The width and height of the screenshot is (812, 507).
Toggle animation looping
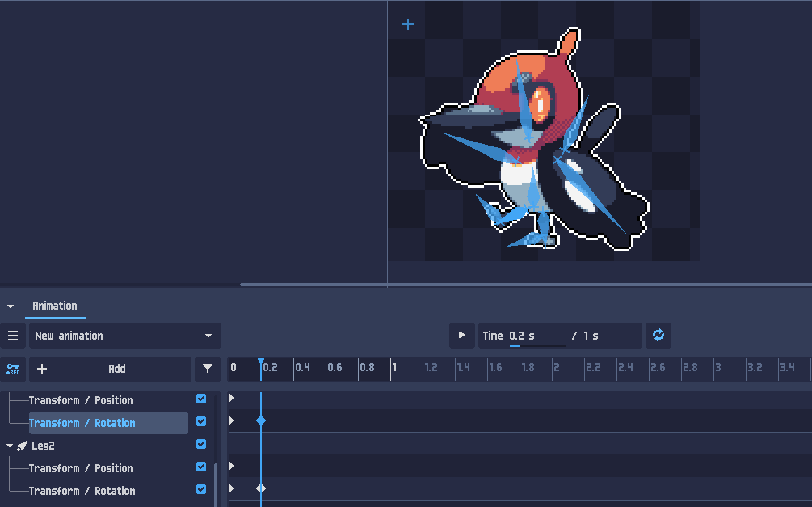point(658,336)
